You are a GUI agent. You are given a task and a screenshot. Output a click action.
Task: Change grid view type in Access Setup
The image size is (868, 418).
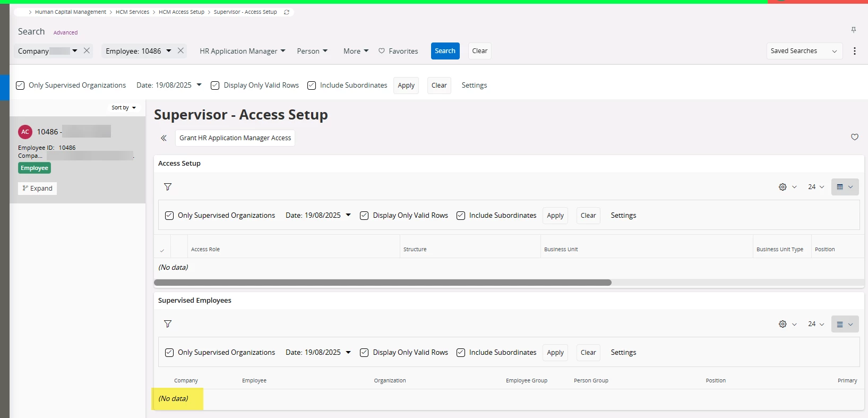click(x=845, y=187)
